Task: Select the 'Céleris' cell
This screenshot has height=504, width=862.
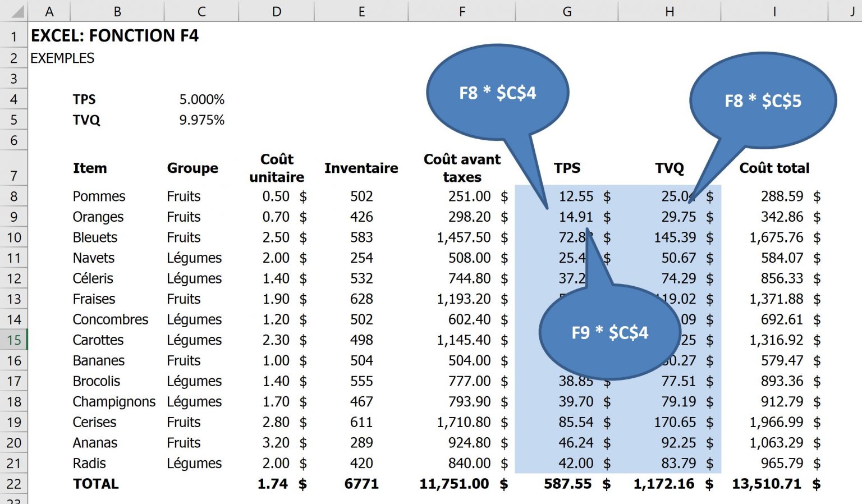Action: 117,278
